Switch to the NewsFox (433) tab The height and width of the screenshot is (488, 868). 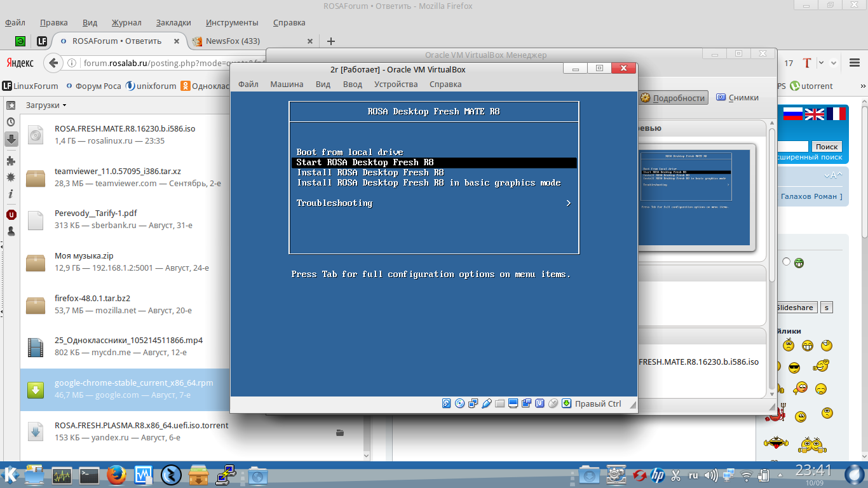(253, 41)
